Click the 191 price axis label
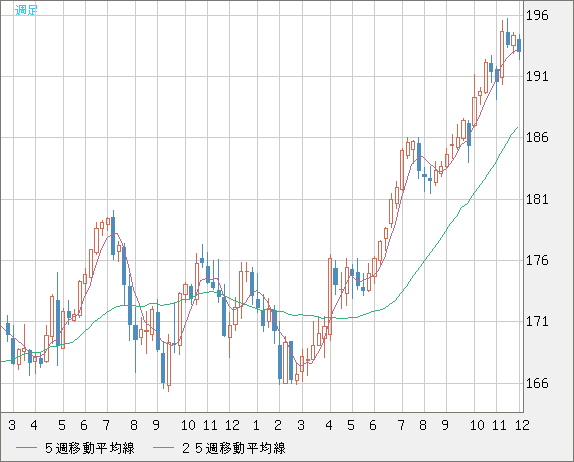Screen dimensions: 574x462 click(x=537, y=77)
